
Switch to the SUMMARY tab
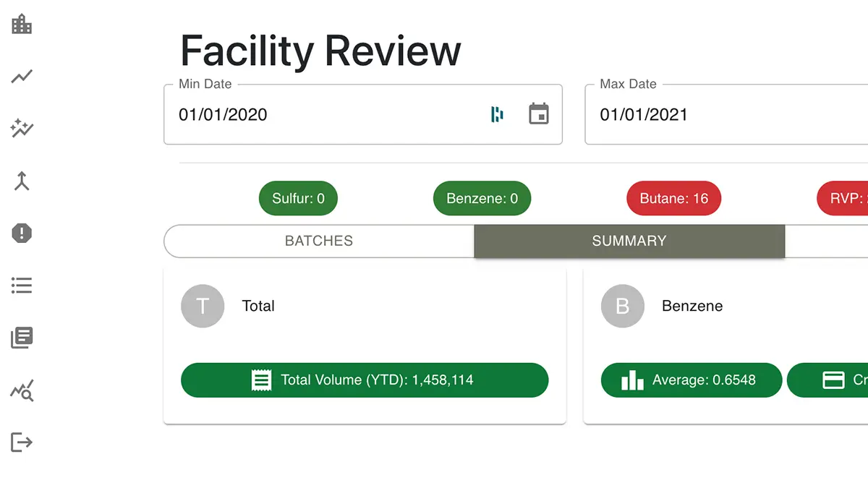pos(629,241)
